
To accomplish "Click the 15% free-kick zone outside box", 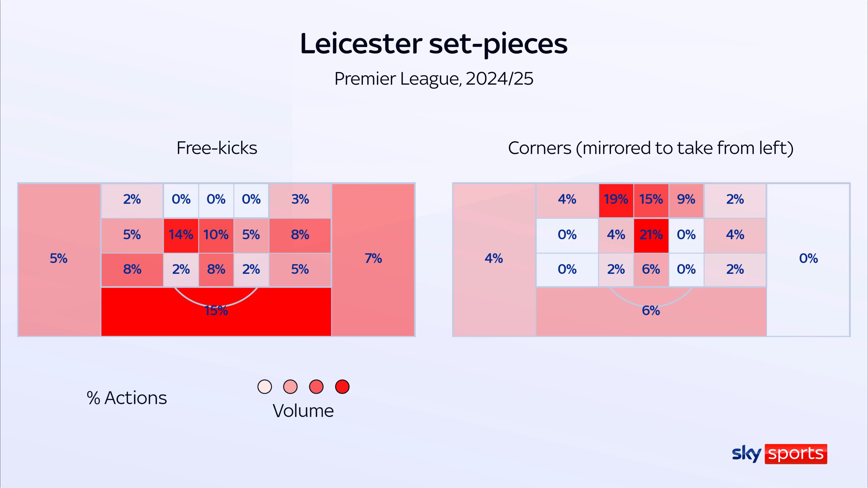I will (216, 311).
